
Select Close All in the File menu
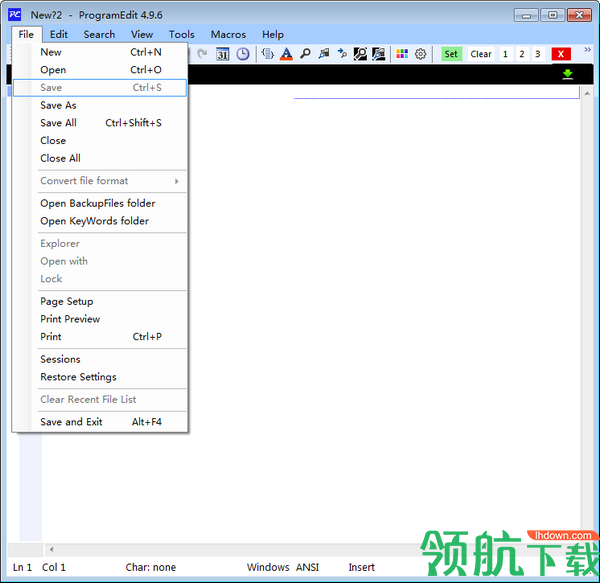tap(100, 158)
